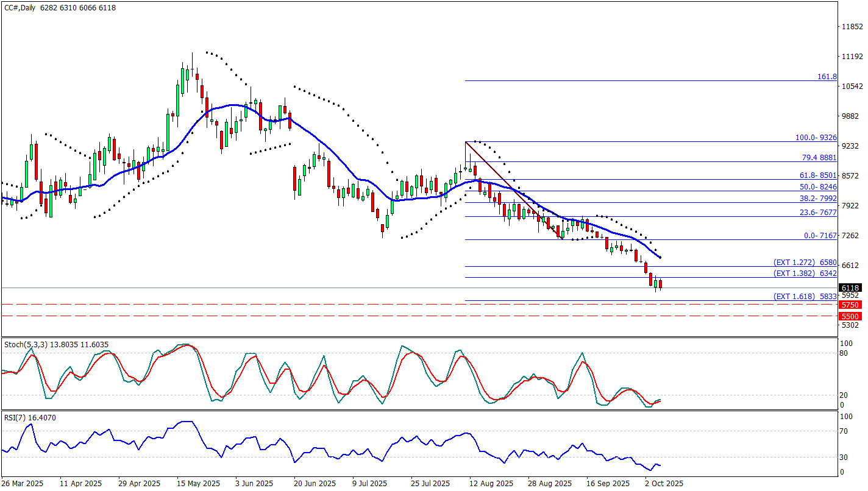The height and width of the screenshot is (491, 868).
Task: Click the 100.0- 9326 Fibonacci label
Action: coord(816,138)
